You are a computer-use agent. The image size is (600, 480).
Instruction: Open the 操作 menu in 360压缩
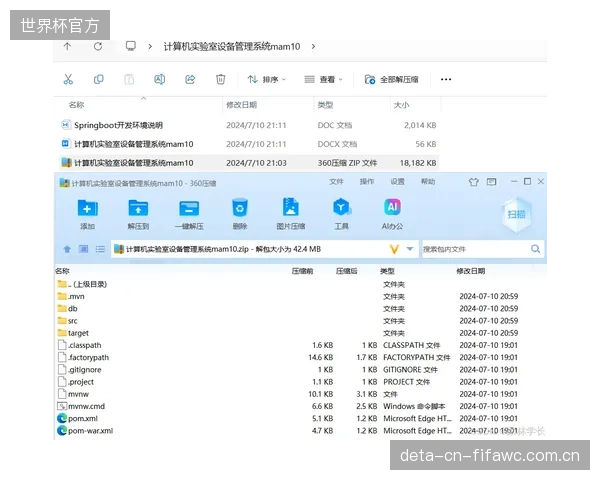click(367, 181)
